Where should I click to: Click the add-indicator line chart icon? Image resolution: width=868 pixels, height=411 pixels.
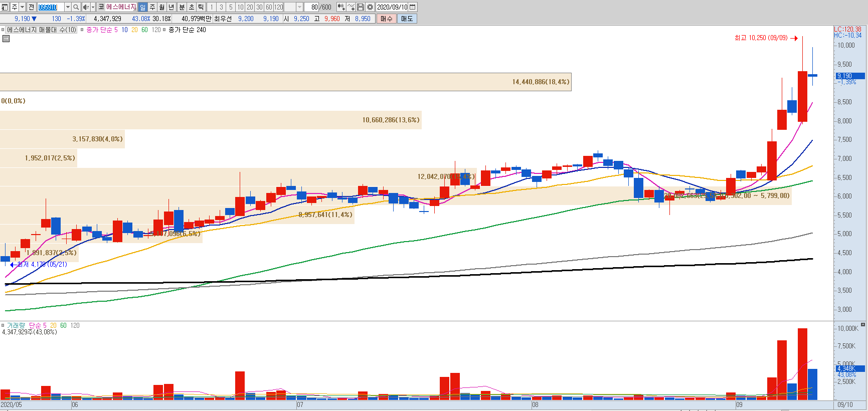[x=351, y=7]
